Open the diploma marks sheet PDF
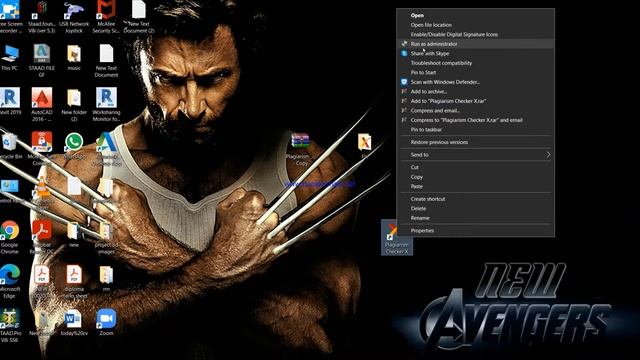 [x=74, y=282]
